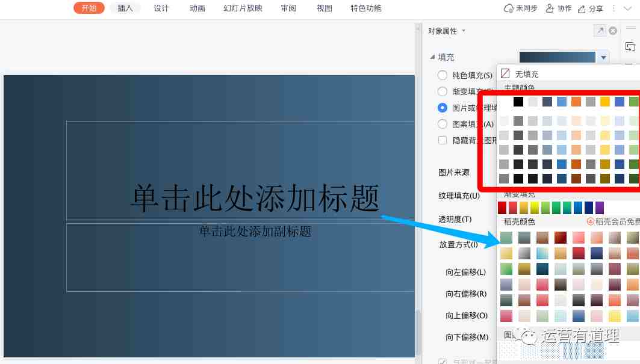Switch to the 插入 tab
This screenshot has width=640, height=364.
[125, 8]
